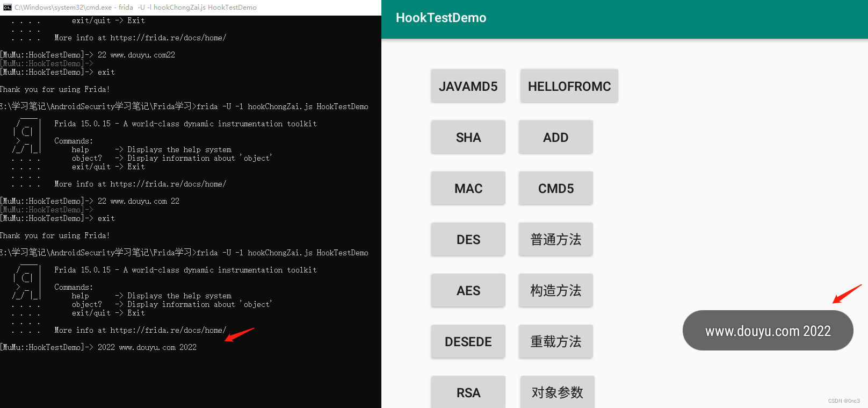The height and width of the screenshot is (408, 868).
Task: Click the www.douyu.com 2022 toast message
Action: (768, 331)
